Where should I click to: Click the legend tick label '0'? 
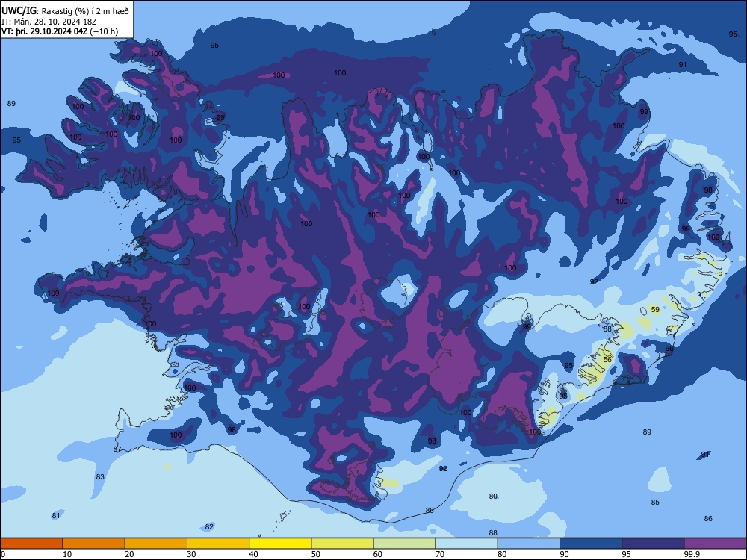click(3, 554)
